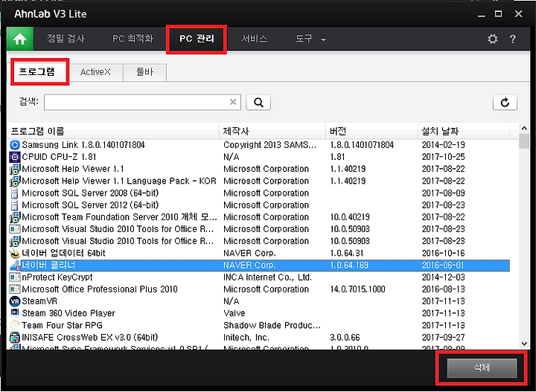This screenshot has height=392, width=536.
Task: Sort by 제작사 column header
Action: pos(272,131)
